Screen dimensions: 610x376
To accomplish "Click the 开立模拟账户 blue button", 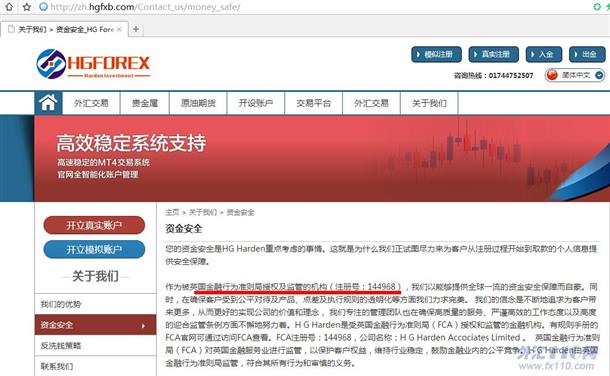I will point(94,249).
